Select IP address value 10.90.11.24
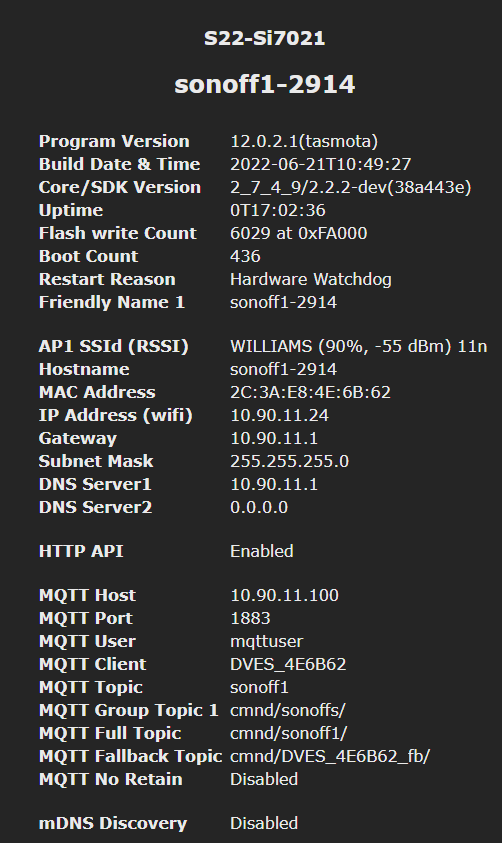This screenshot has height=843, width=502. [279, 416]
